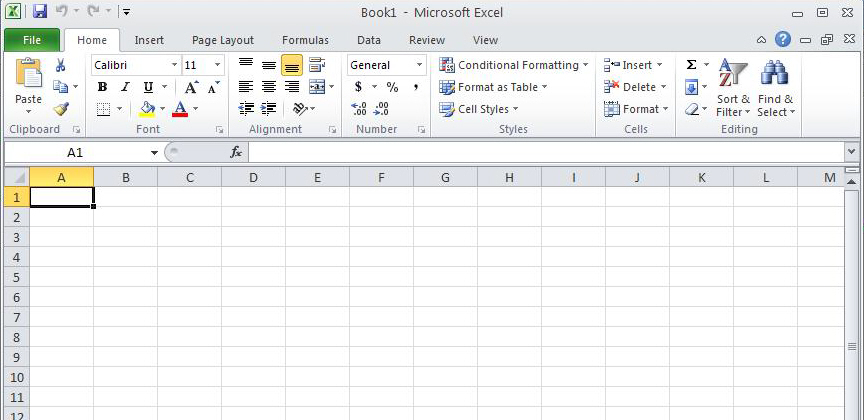Open Cell Styles gallery
Image resolution: width=864 pixels, height=420 pixels.
[479, 109]
